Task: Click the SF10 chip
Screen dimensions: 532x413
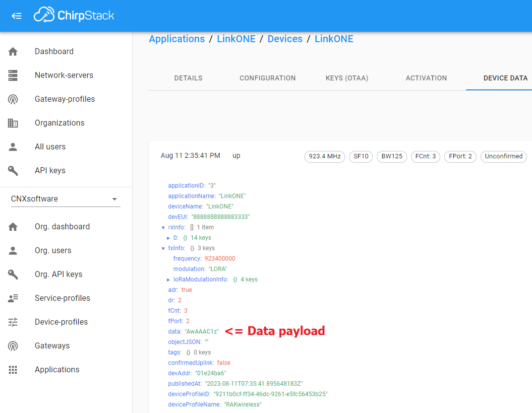Action: [361, 156]
